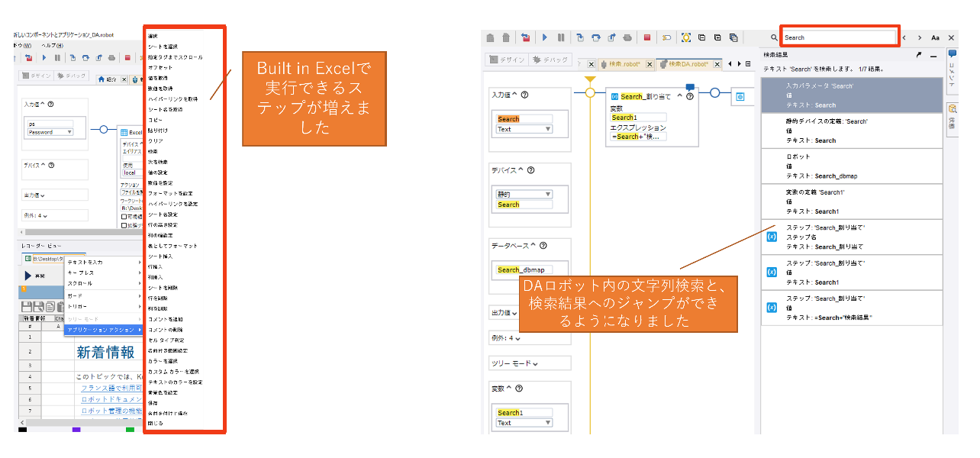Open the 検索.robot* tab
980x458 pixels.
[x=625, y=63]
